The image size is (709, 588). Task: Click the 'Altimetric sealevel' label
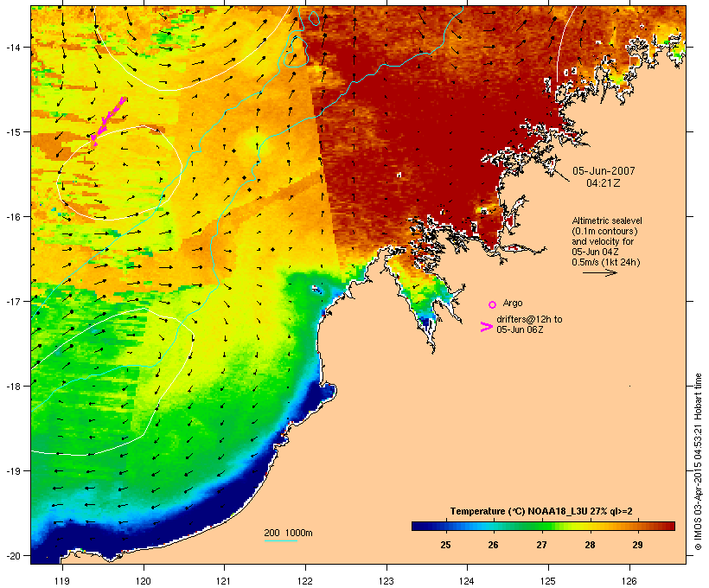[607, 220]
